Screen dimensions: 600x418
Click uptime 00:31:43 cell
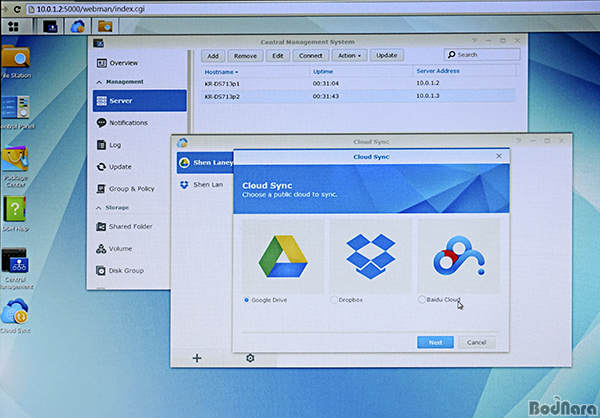tap(326, 96)
